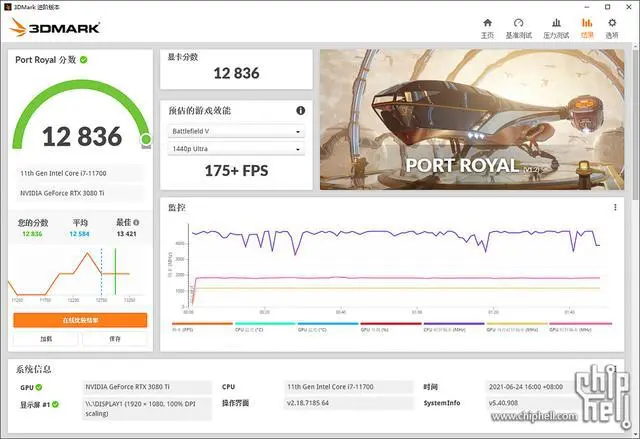Image resolution: width=640 pixels, height=439 pixels.
Task: Click the green check next to GPU label
Action: point(39,387)
